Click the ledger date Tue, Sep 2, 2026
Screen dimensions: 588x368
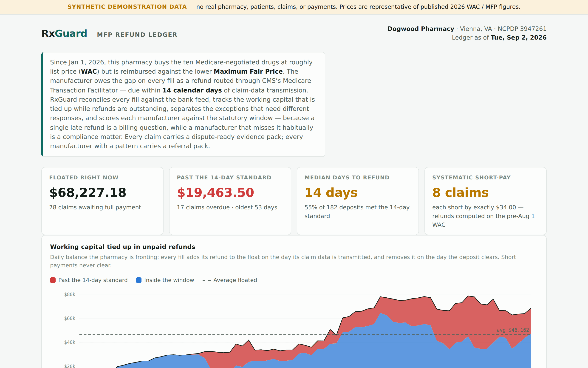(518, 37)
